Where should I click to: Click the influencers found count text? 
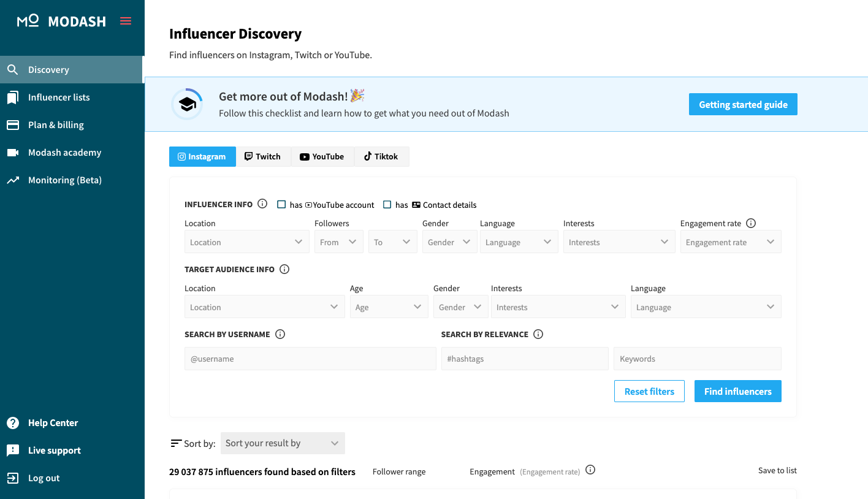(262, 471)
